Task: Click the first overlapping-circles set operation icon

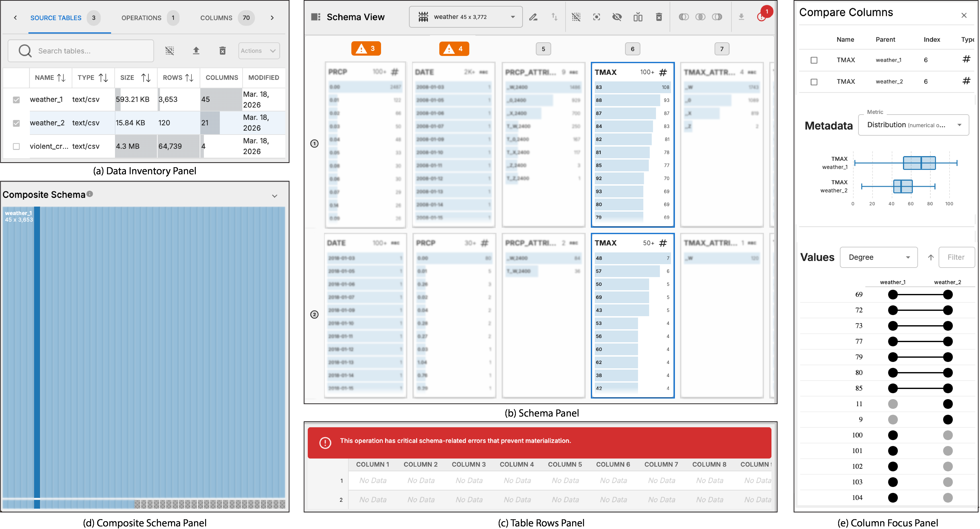Action: [684, 17]
